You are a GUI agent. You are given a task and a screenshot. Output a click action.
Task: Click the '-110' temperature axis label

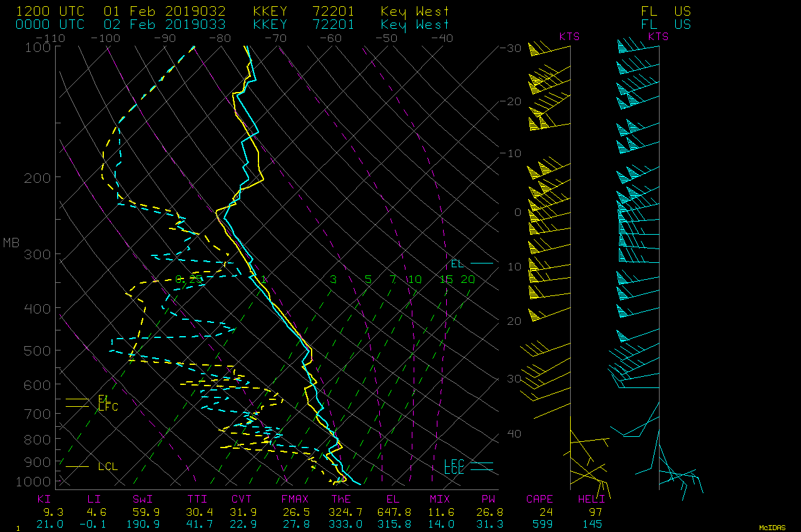50,38
